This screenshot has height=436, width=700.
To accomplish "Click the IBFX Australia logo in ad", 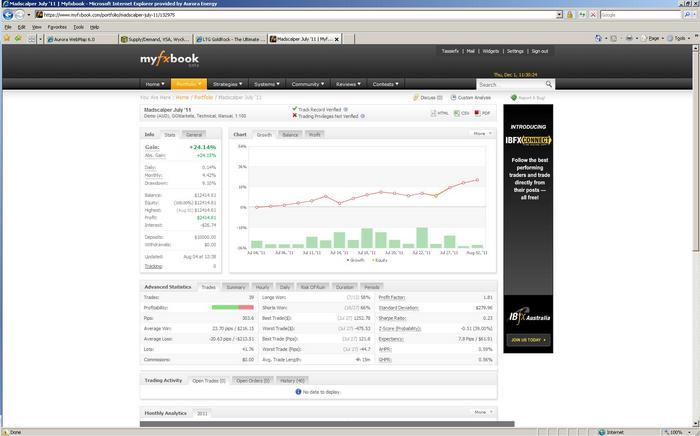I will pyautogui.click(x=529, y=317).
